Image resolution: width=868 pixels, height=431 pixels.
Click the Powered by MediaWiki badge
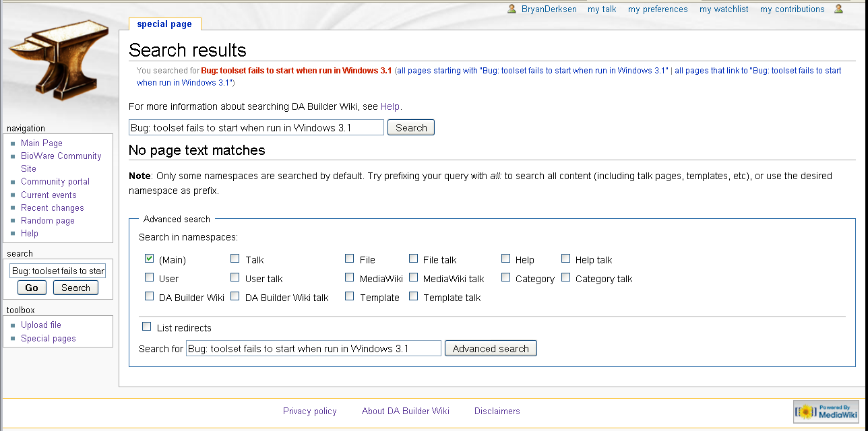tap(826, 411)
